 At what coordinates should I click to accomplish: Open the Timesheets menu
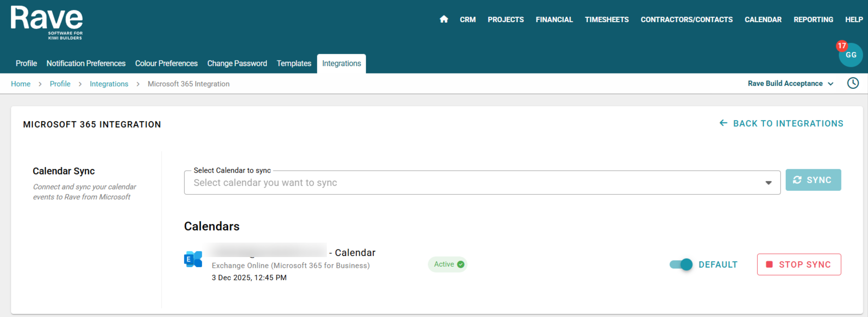pos(607,20)
